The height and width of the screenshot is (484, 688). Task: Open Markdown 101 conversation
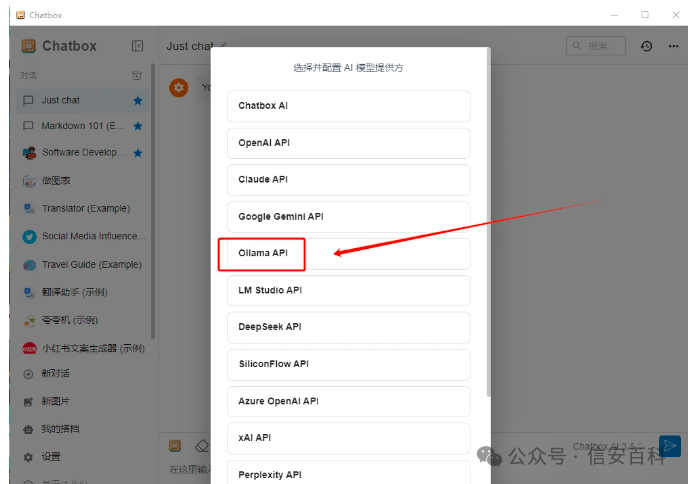click(83, 126)
